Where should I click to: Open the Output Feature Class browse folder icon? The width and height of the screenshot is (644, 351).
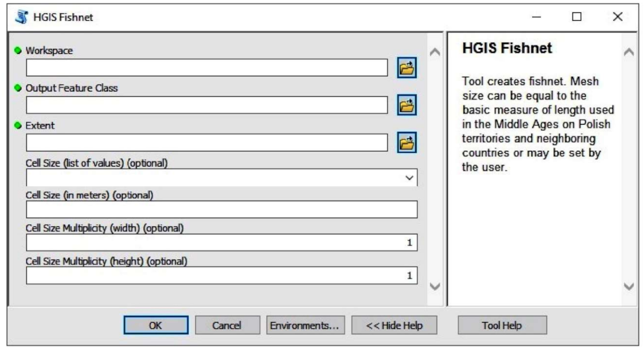click(406, 104)
